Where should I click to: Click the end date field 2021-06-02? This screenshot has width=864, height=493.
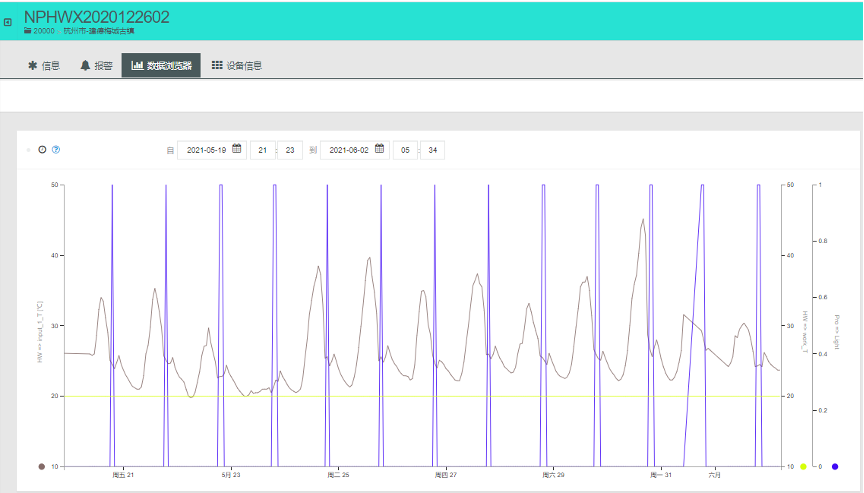[x=347, y=150]
